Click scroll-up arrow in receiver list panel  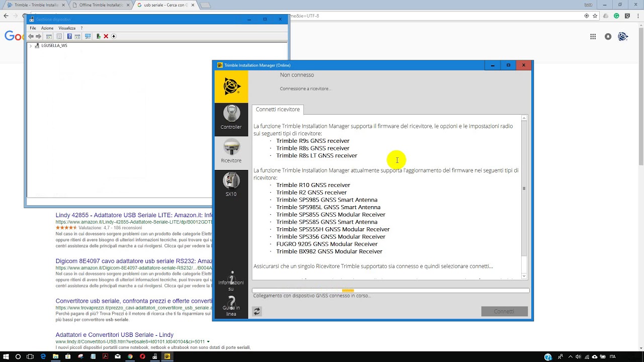click(524, 119)
